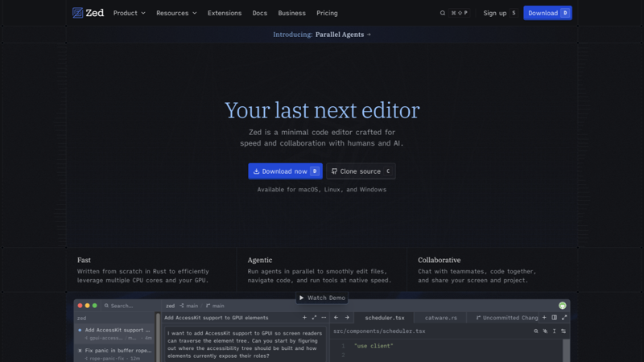Click the Download now button
Image resolution: width=644 pixels, height=362 pixels.
tap(285, 171)
